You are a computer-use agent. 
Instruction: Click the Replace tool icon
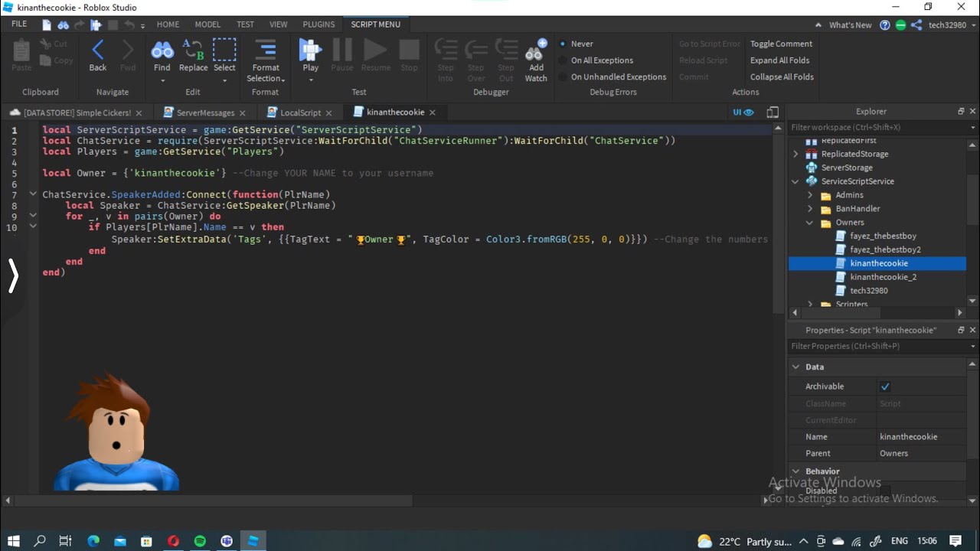tap(193, 51)
